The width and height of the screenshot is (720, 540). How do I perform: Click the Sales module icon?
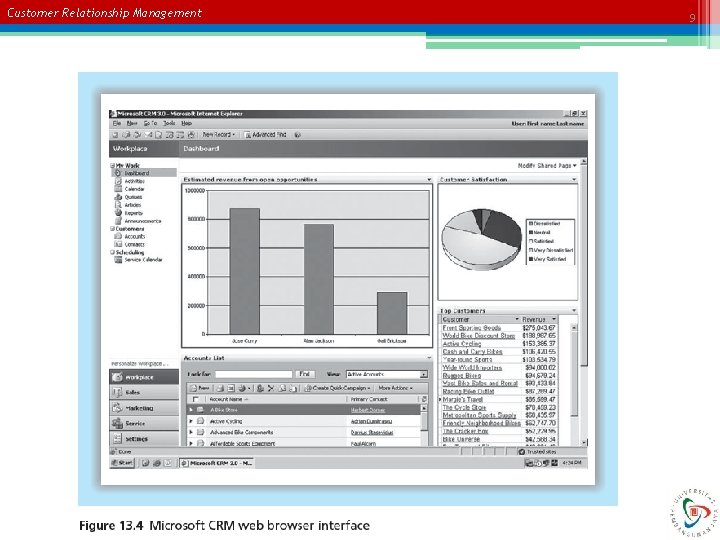point(118,392)
